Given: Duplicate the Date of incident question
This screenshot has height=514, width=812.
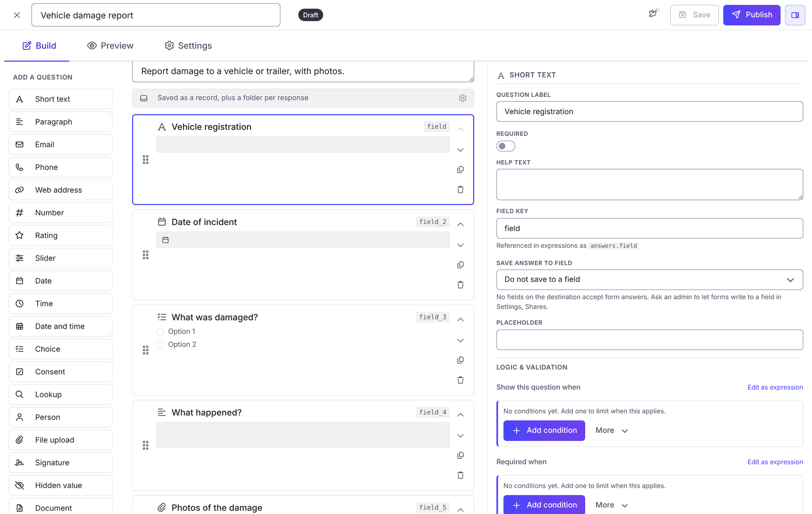Looking at the screenshot, I should (x=461, y=265).
